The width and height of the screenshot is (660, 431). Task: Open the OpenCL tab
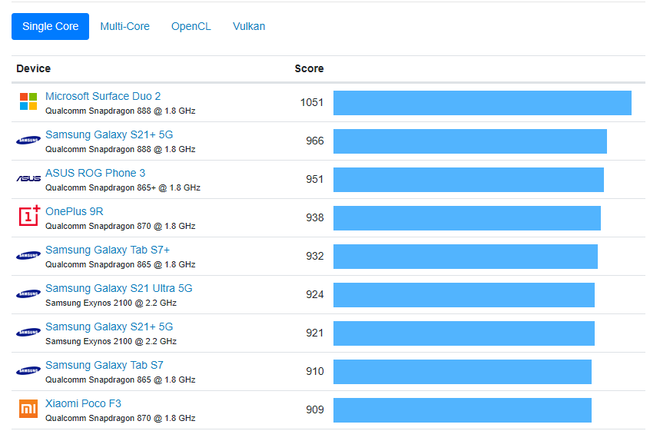(191, 27)
